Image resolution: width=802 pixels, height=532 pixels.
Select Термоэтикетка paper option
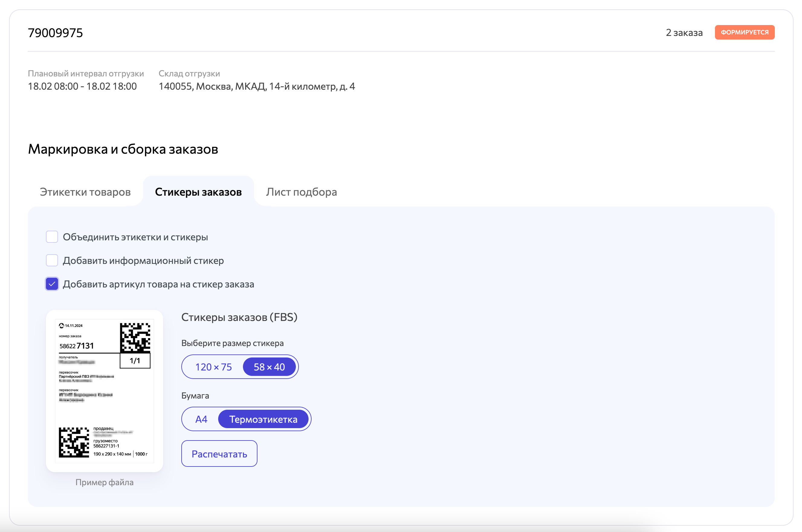pos(263,419)
